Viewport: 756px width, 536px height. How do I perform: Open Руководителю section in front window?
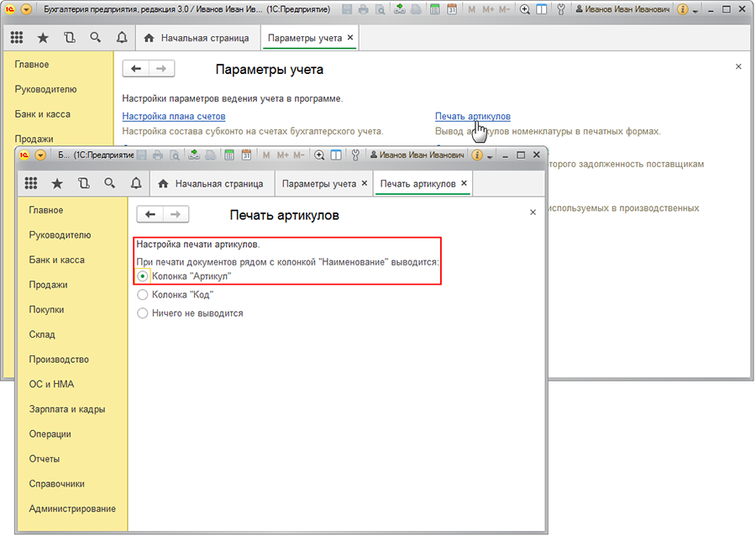click(x=60, y=235)
